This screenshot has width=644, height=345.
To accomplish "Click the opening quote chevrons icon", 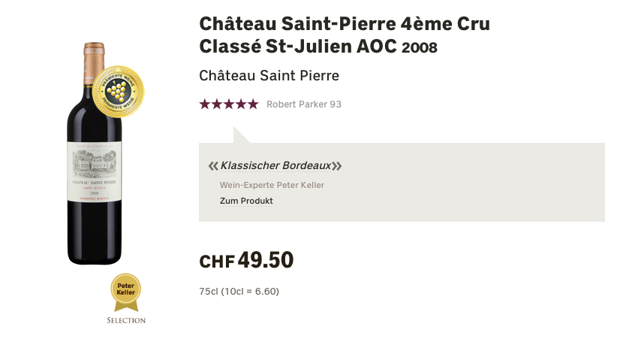I will [213, 166].
